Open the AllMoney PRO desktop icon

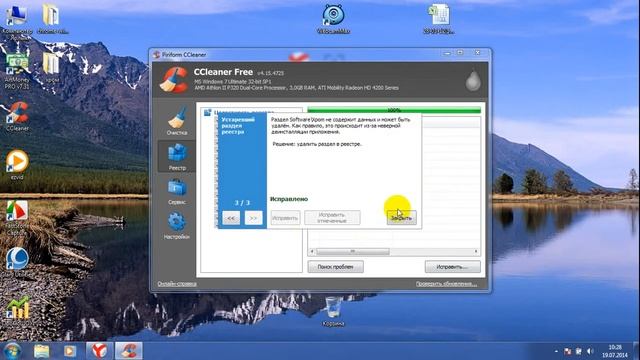17,71
